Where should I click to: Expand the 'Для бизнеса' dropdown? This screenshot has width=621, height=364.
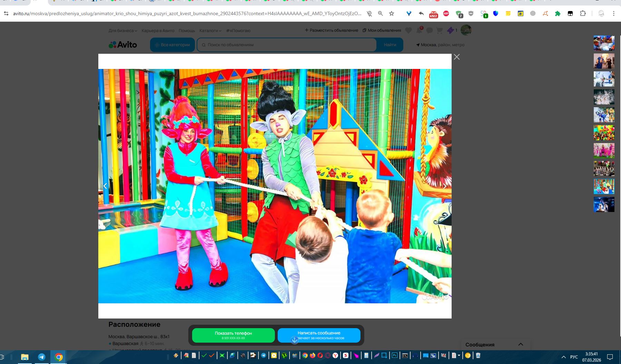click(x=123, y=31)
